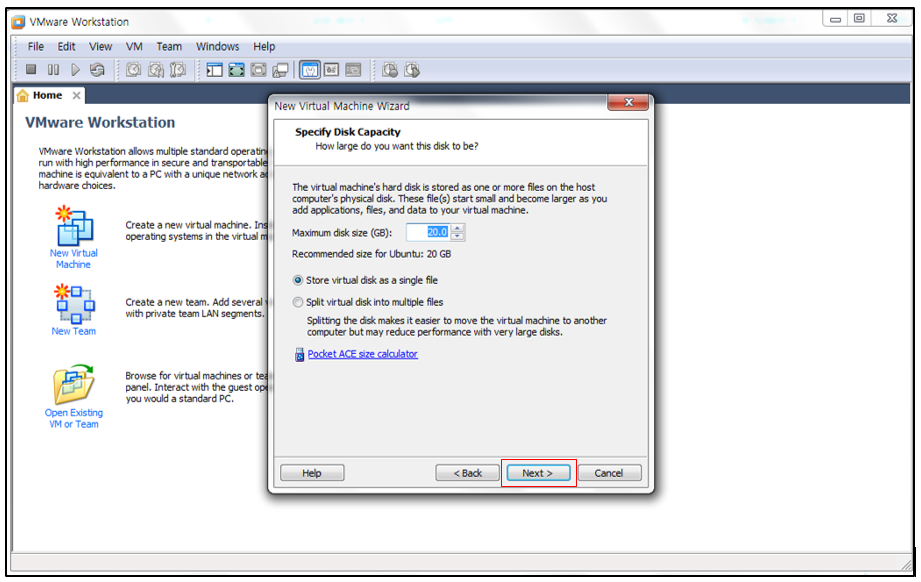921x582 pixels.
Task: Click the New Virtual Machine link text
Action: click(74, 259)
